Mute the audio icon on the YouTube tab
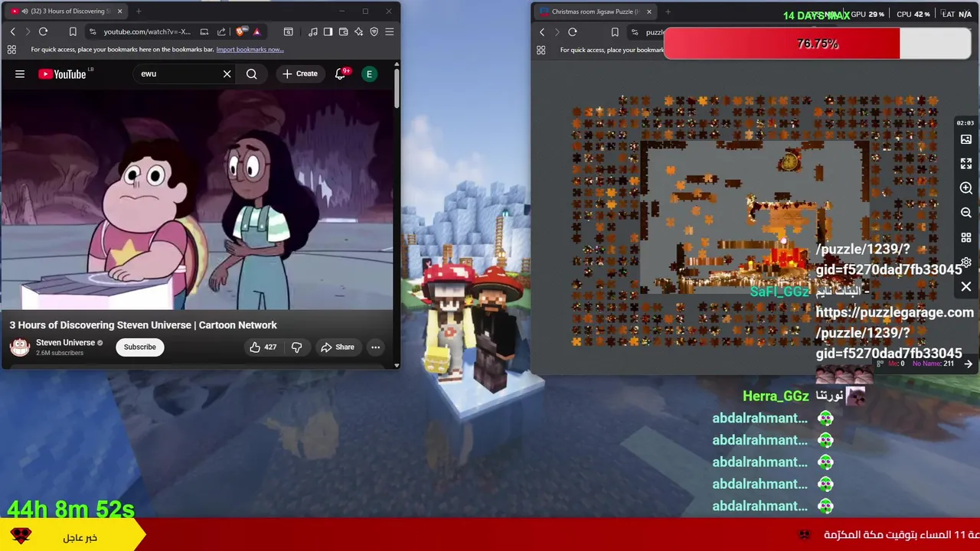 24,11
